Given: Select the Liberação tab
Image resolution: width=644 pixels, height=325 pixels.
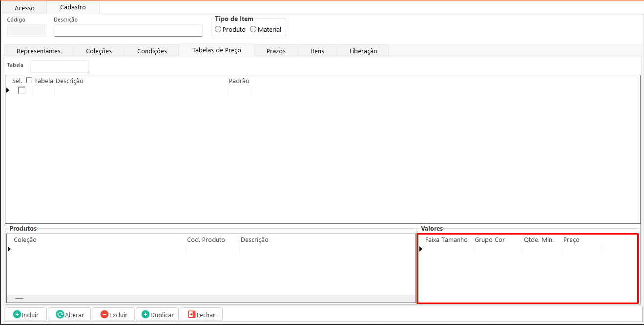Looking at the screenshot, I should (363, 51).
